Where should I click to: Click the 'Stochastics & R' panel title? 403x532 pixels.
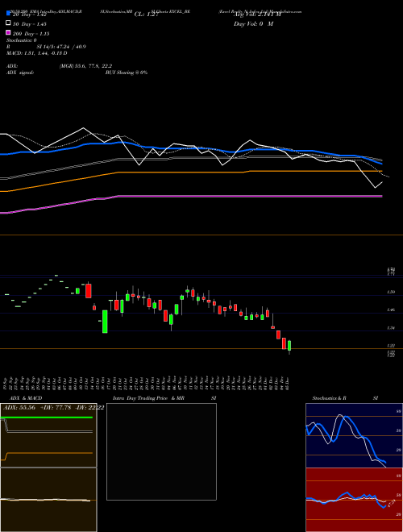[x=329, y=398]
